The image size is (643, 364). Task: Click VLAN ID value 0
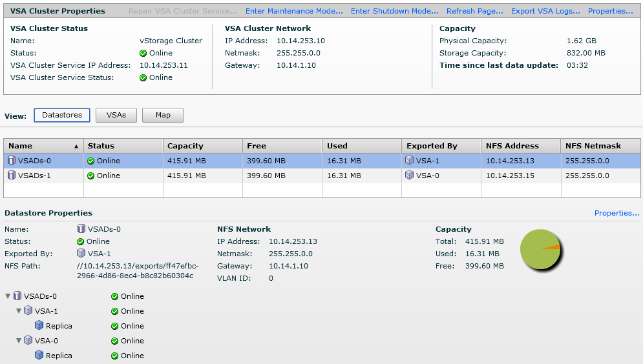(271, 278)
